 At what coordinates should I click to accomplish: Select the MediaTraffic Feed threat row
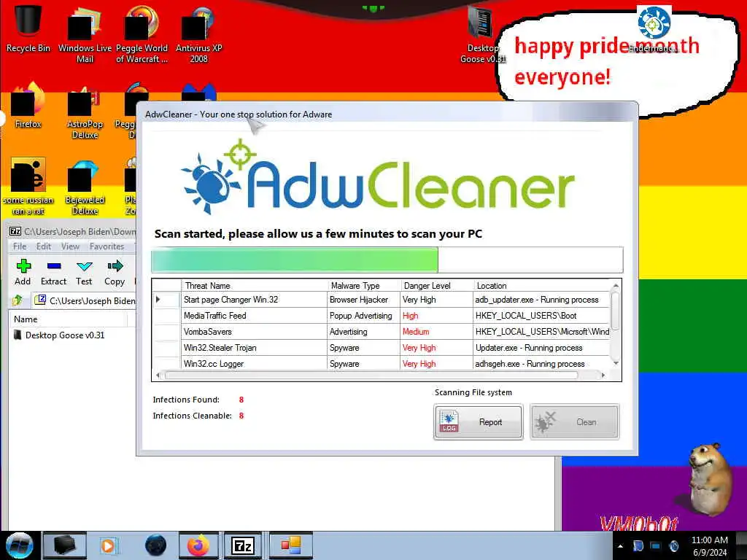(x=381, y=316)
